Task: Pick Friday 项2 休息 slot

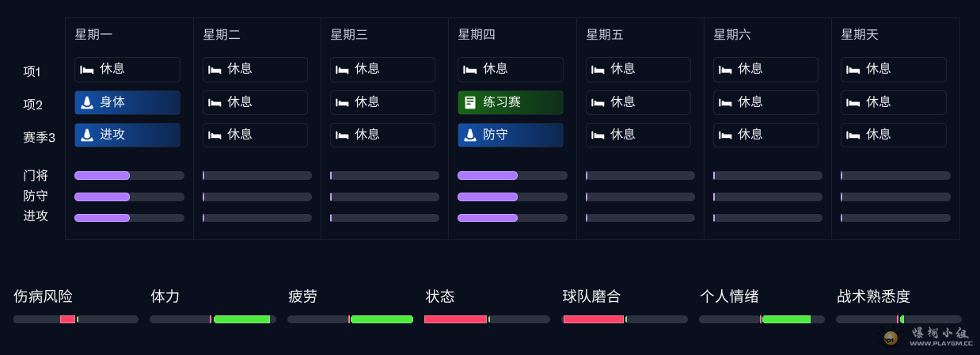Action: 638,102
